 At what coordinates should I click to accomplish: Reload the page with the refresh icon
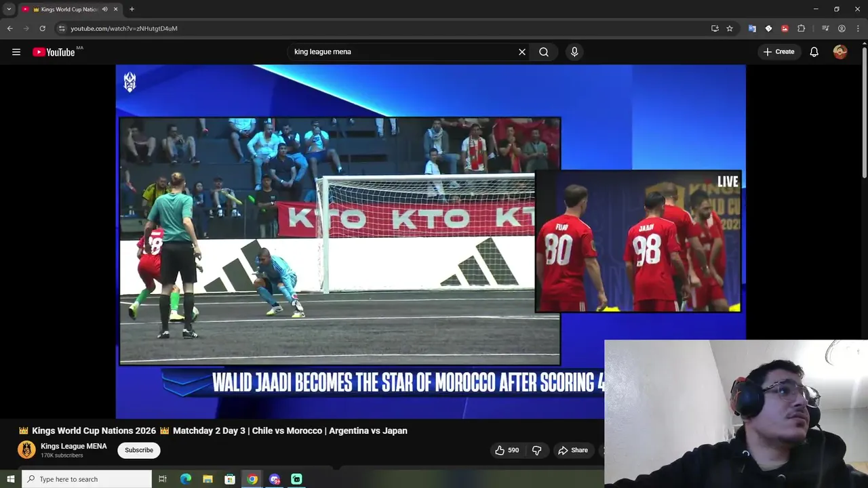42,28
